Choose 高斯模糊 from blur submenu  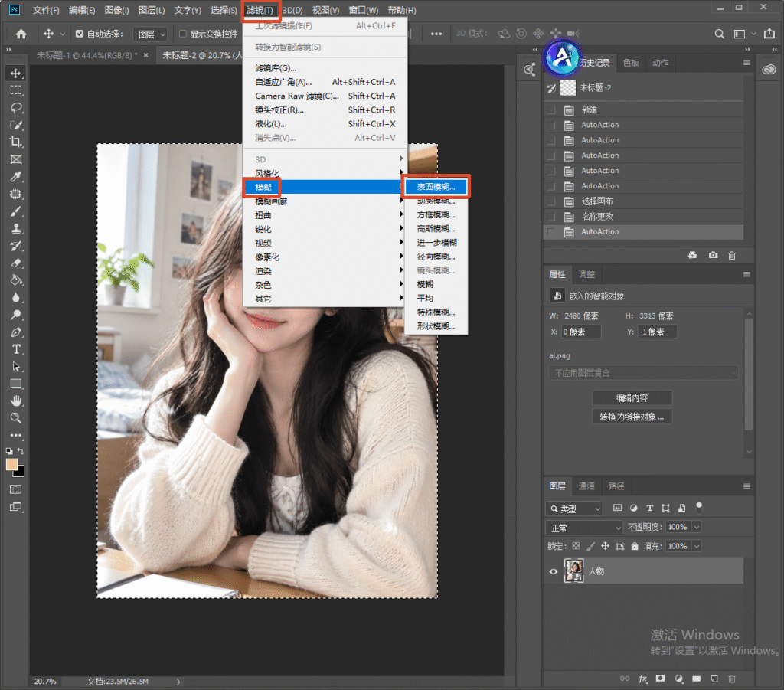pyautogui.click(x=436, y=228)
